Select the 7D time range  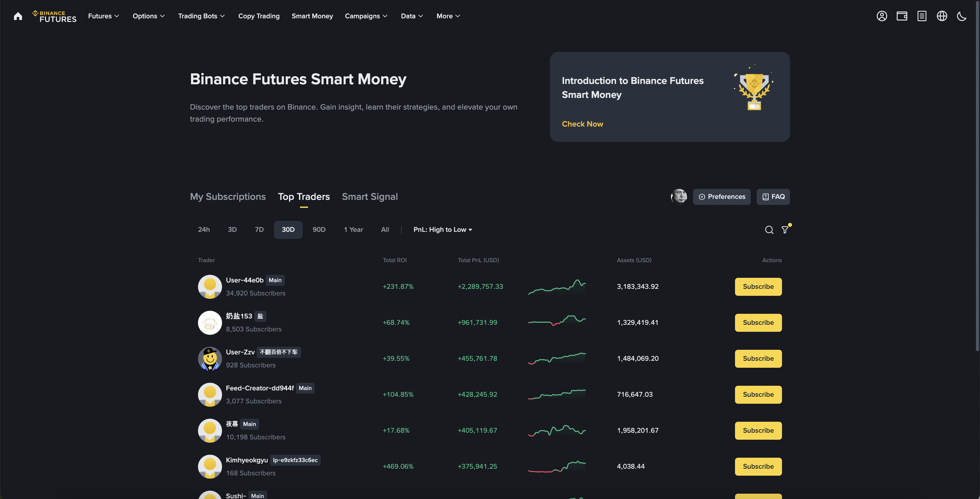point(259,230)
